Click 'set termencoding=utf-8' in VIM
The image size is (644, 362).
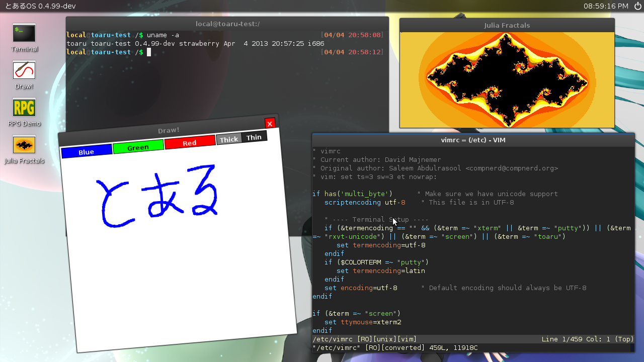381,245
